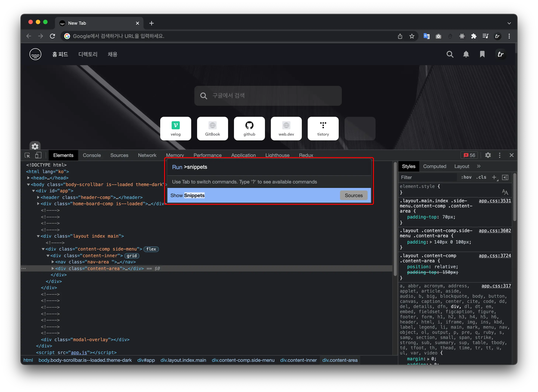This screenshot has height=392, width=538.
Task: Click the inspect element picker icon
Action: tap(27, 155)
